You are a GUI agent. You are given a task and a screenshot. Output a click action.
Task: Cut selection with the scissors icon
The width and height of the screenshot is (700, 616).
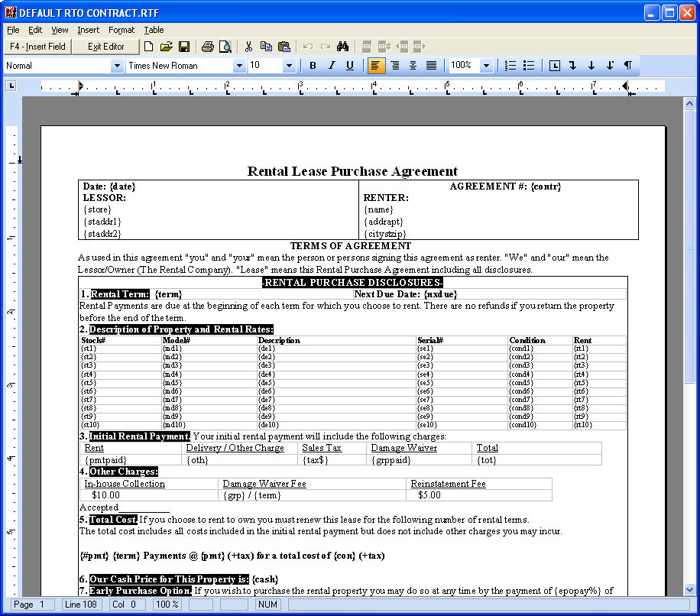point(248,47)
